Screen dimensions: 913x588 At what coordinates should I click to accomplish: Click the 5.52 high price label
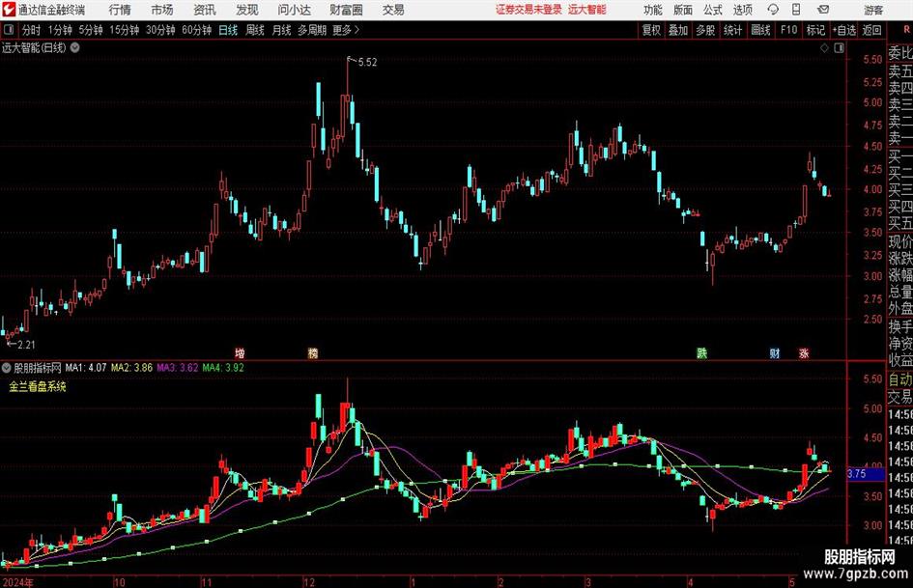pyautogui.click(x=367, y=63)
